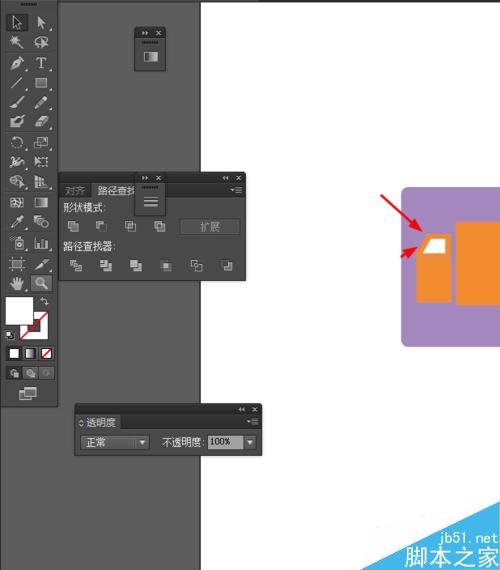Select the Shape Builder tool

point(17,181)
